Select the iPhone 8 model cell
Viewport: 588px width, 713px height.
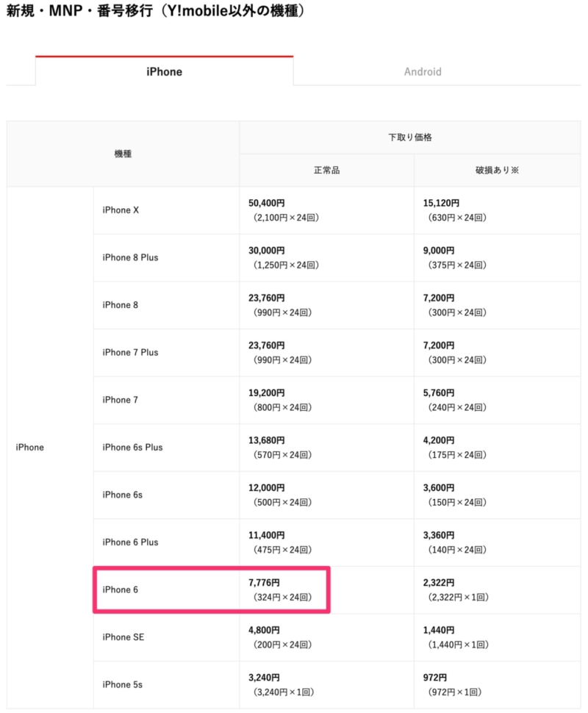pos(166,305)
